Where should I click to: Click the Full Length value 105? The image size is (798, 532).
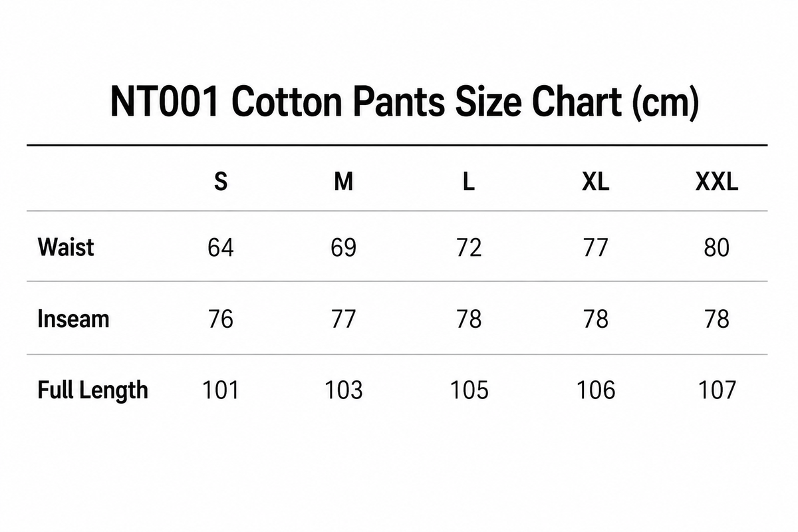pos(469,390)
